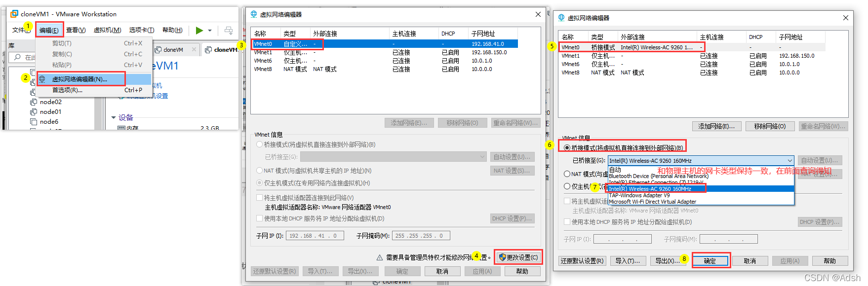868x286 pixels.
Task: Click the enabled 移除网络(O) button
Action: (x=770, y=126)
